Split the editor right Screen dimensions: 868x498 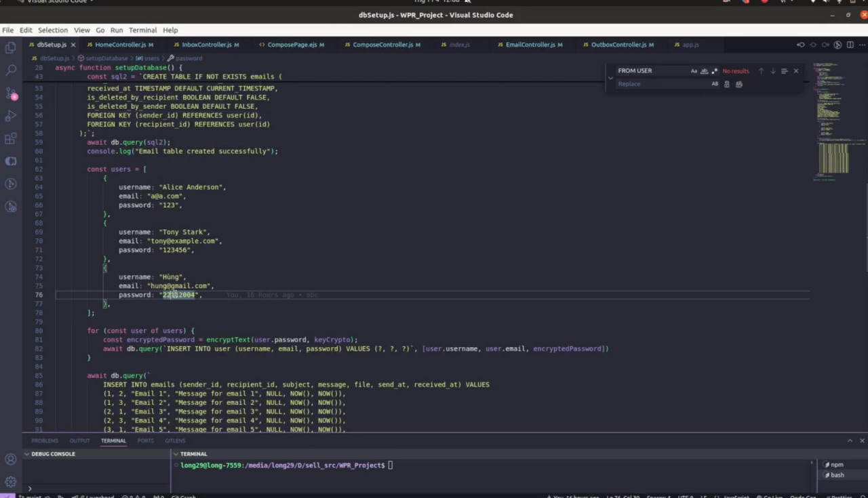(850, 45)
